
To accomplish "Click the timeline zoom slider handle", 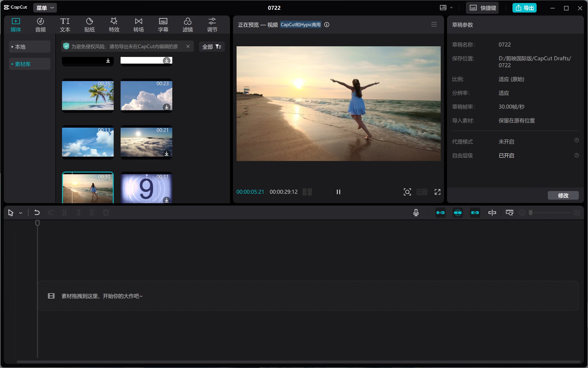I will pos(531,213).
